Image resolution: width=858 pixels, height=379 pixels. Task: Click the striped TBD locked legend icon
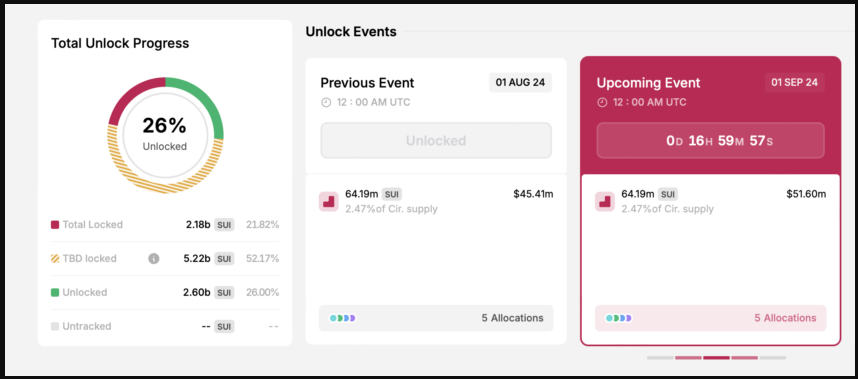55,259
